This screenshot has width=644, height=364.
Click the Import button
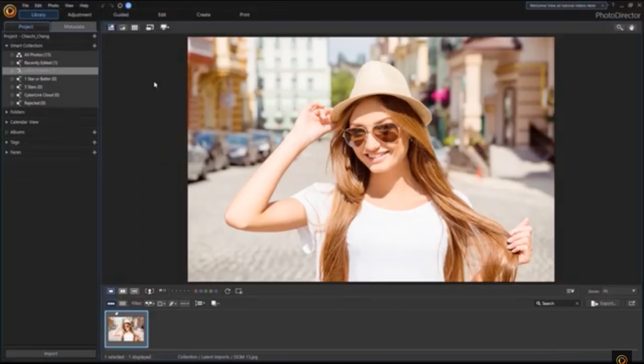[50, 353]
